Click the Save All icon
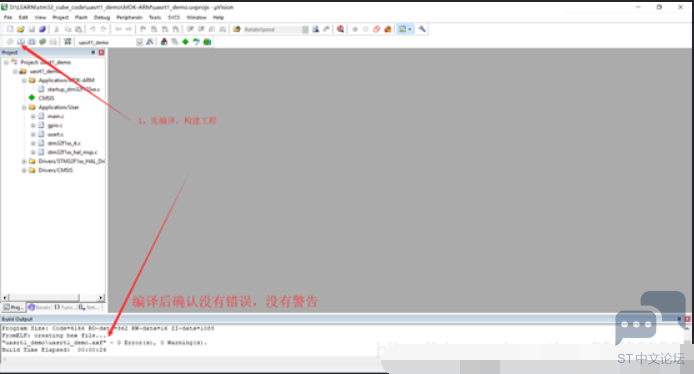Screen dimensions: 694x374 (x=42, y=29)
